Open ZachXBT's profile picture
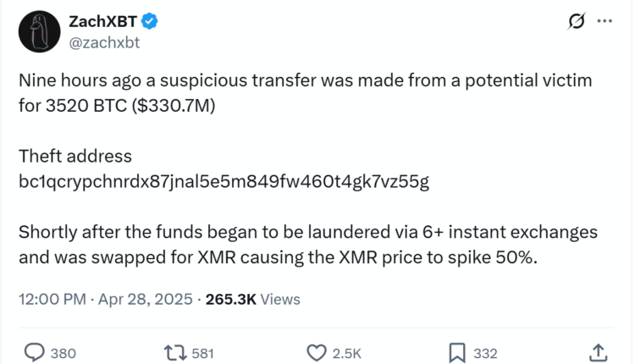 point(36,31)
